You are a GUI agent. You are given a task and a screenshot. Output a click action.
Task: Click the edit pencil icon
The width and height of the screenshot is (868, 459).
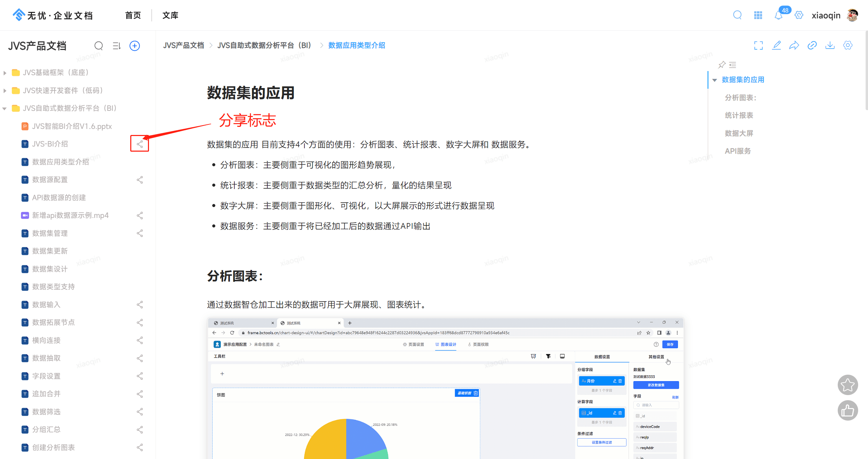(x=776, y=46)
